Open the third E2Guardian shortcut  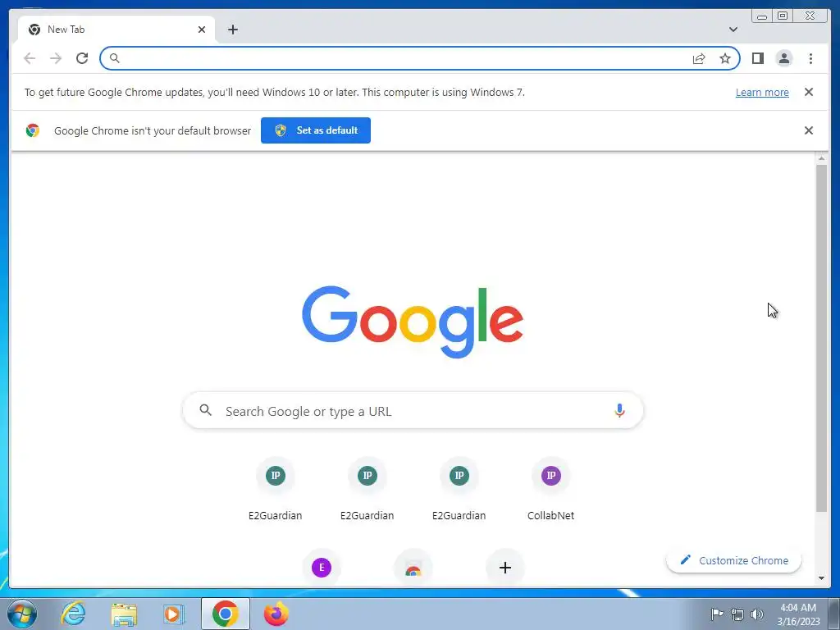[x=459, y=489]
